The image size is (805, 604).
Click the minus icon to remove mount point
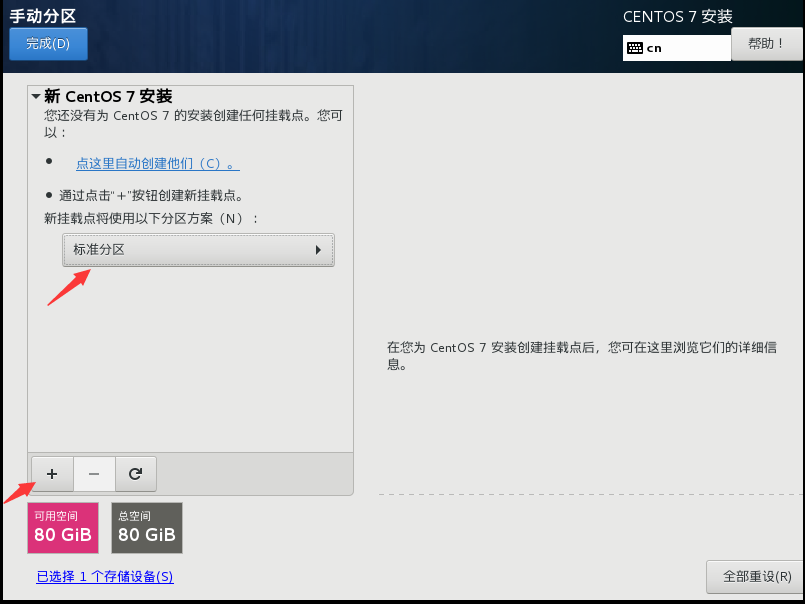(94, 474)
